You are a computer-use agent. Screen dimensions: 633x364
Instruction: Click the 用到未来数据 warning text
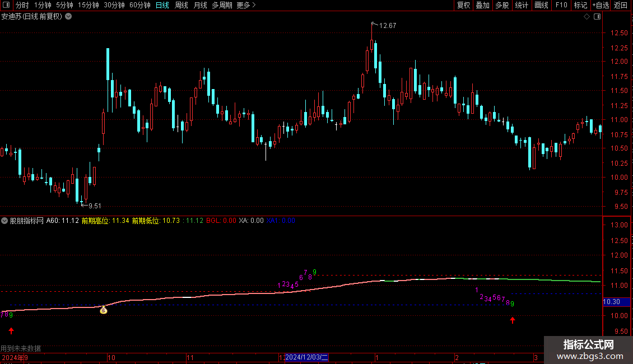point(21,348)
